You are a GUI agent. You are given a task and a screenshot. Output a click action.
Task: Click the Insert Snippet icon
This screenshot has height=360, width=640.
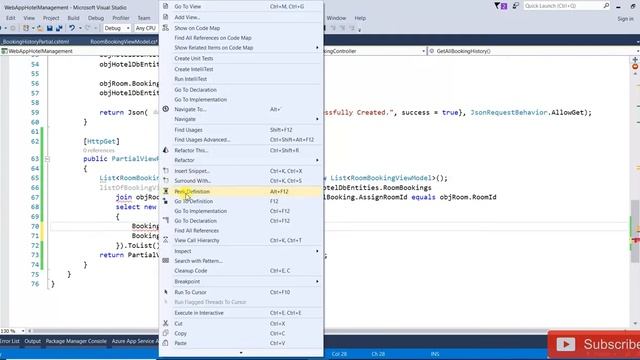point(165,171)
